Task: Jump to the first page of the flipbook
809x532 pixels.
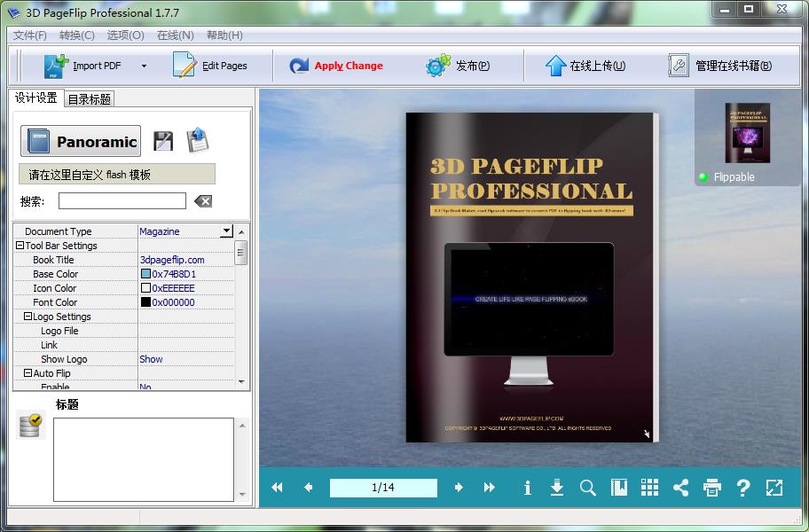Action: tap(277, 487)
